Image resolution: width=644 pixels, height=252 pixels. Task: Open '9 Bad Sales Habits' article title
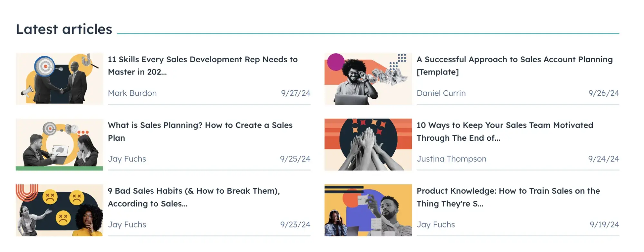point(194,197)
